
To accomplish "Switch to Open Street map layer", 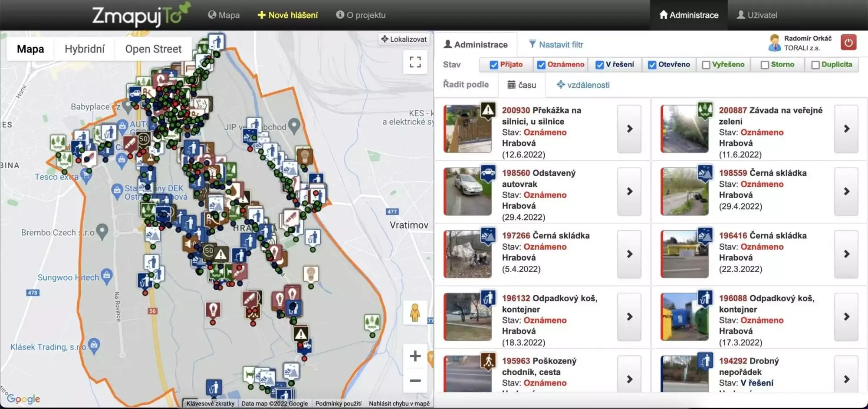I will [153, 49].
